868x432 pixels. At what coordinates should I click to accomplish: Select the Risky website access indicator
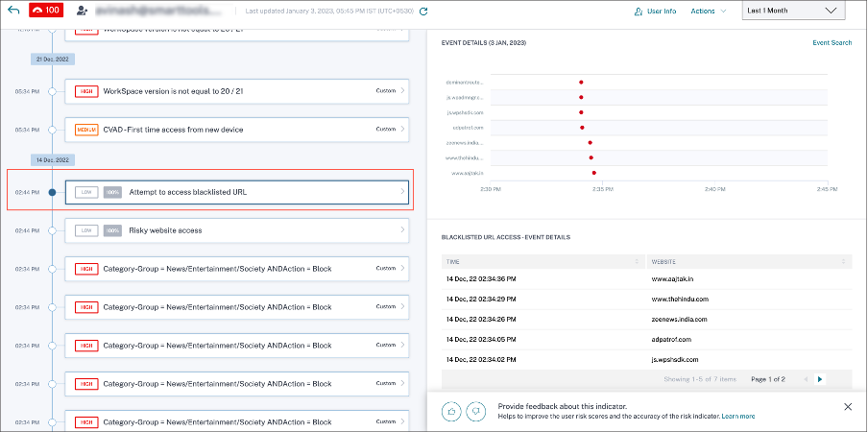(x=237, y=230)
